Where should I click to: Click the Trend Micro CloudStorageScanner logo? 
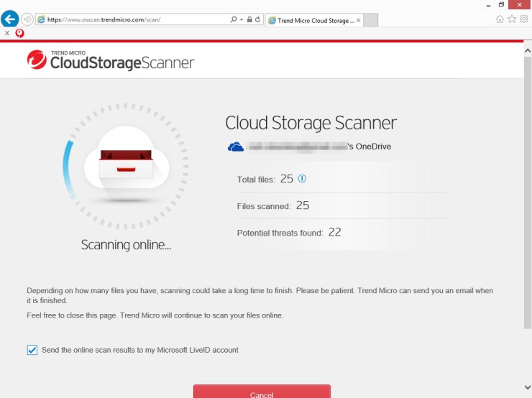pos(111,60)
